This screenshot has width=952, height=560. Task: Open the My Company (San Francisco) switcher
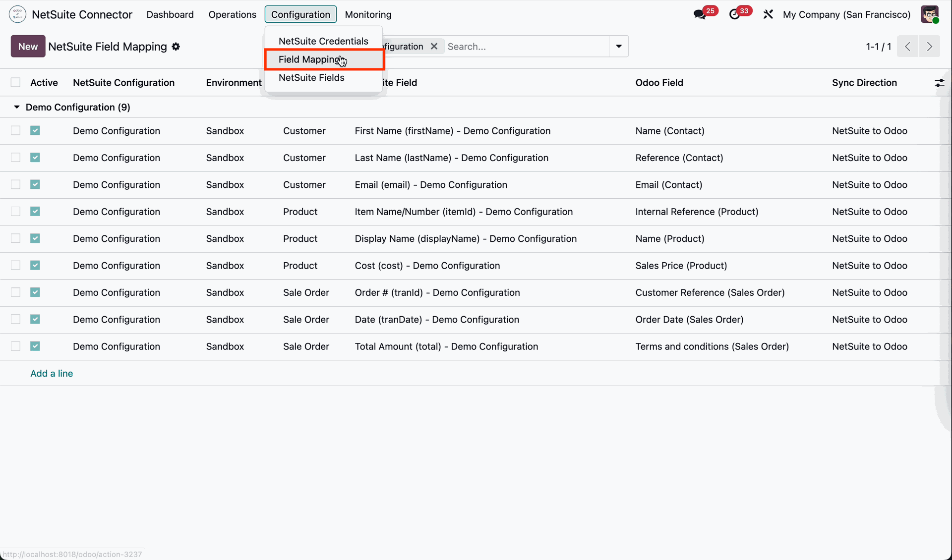tap(846, 14)
